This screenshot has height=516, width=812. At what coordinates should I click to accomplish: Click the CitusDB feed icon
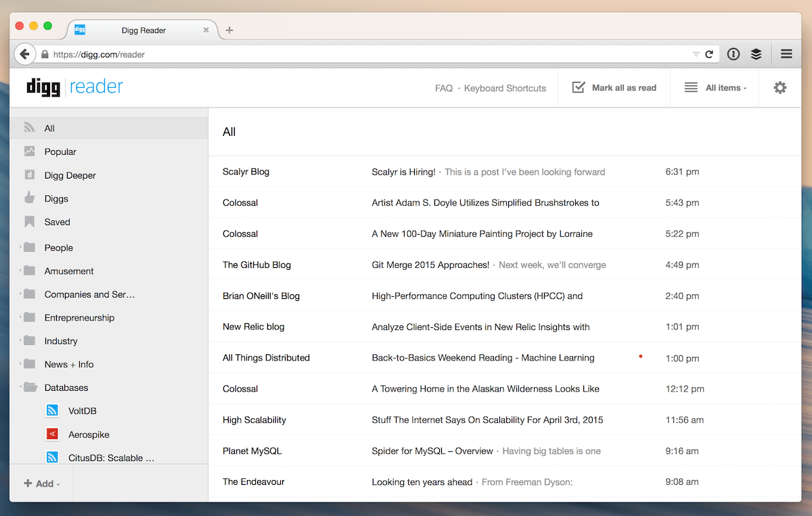52,458
